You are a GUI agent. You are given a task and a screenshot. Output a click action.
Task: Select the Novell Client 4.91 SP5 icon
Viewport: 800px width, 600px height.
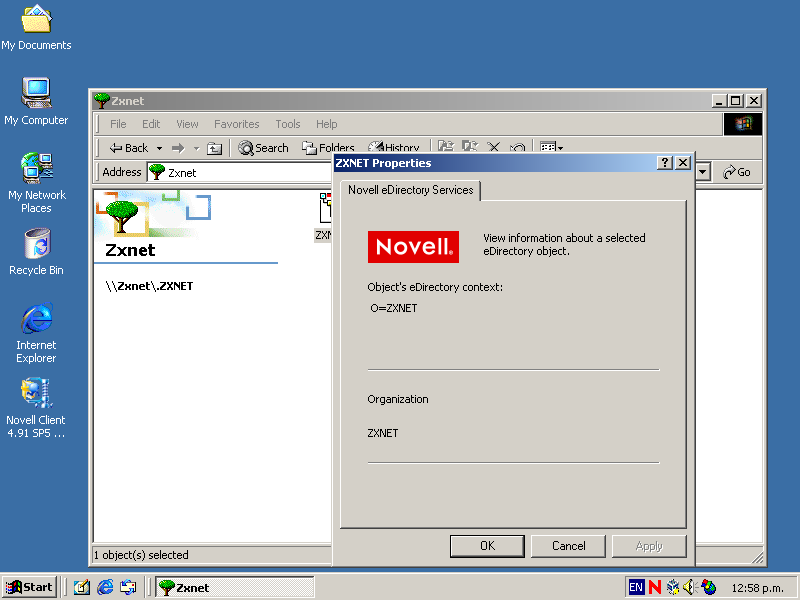click(36, 408)
